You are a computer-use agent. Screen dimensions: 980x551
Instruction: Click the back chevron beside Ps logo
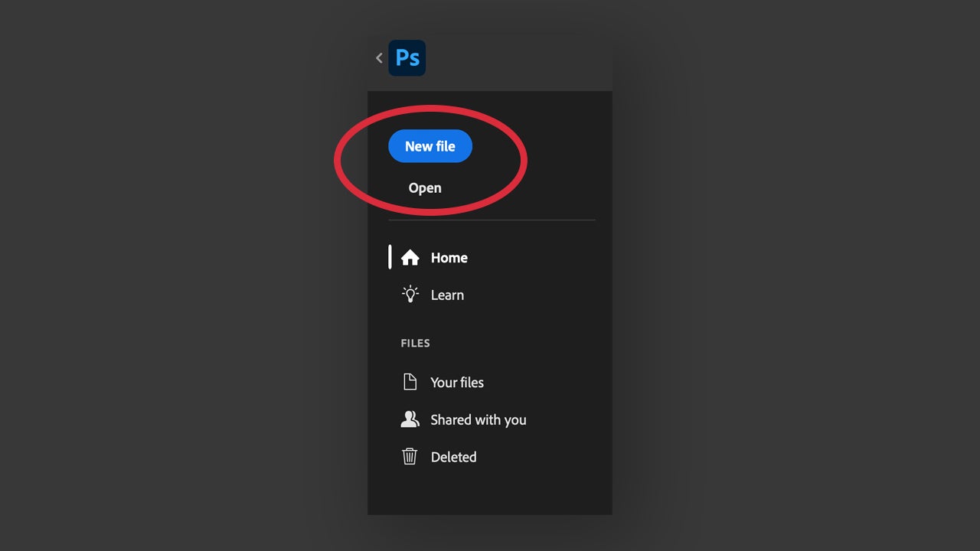tap(379, 58)
